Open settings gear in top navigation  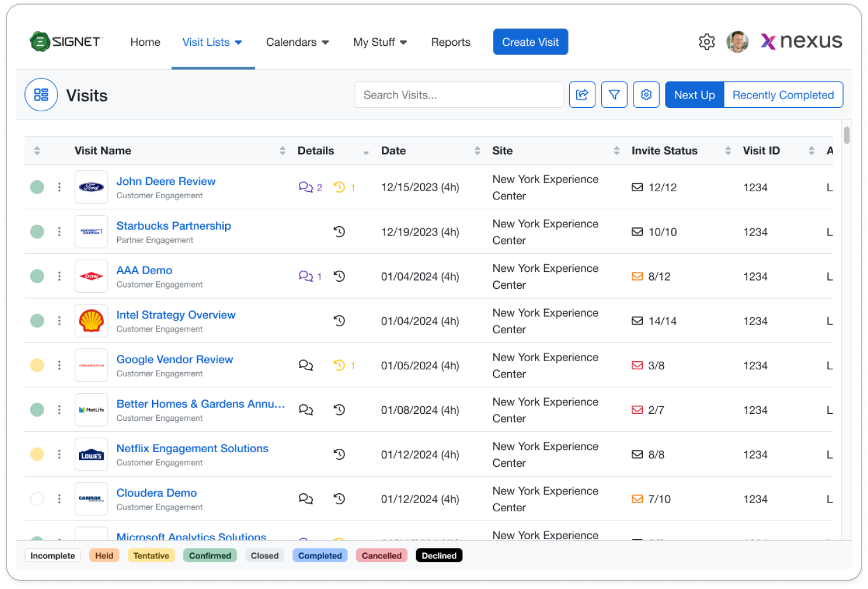pos(706,42)
